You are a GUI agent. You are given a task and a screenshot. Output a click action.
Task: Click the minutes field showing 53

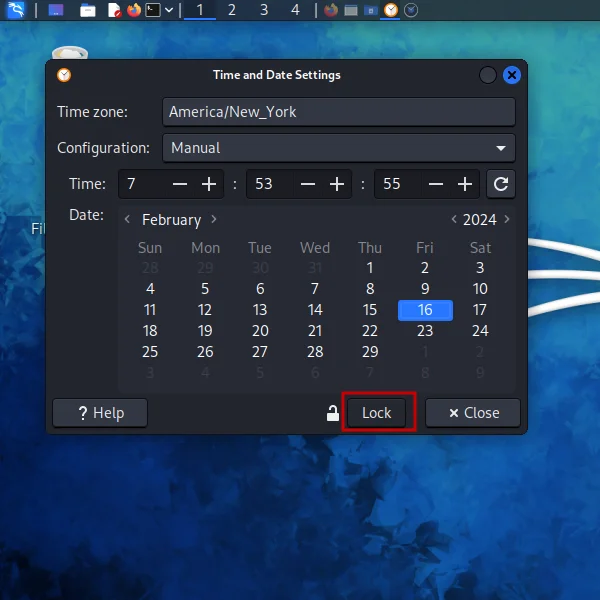tap(270, 184)
